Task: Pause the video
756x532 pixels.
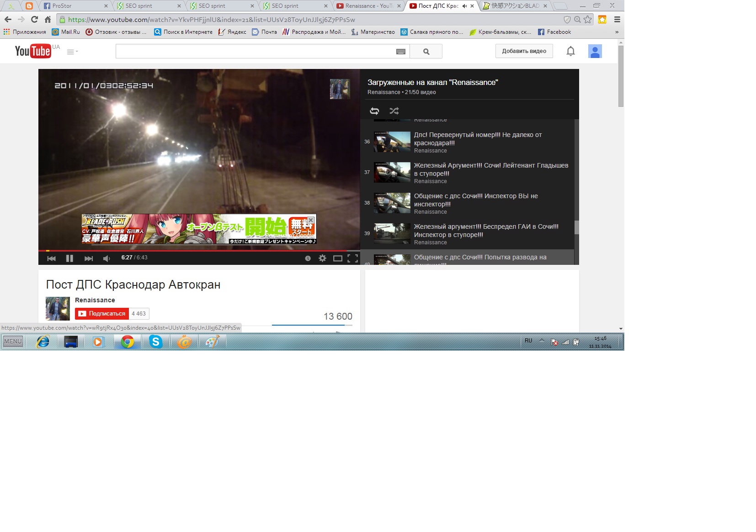Action: [69, 258]
